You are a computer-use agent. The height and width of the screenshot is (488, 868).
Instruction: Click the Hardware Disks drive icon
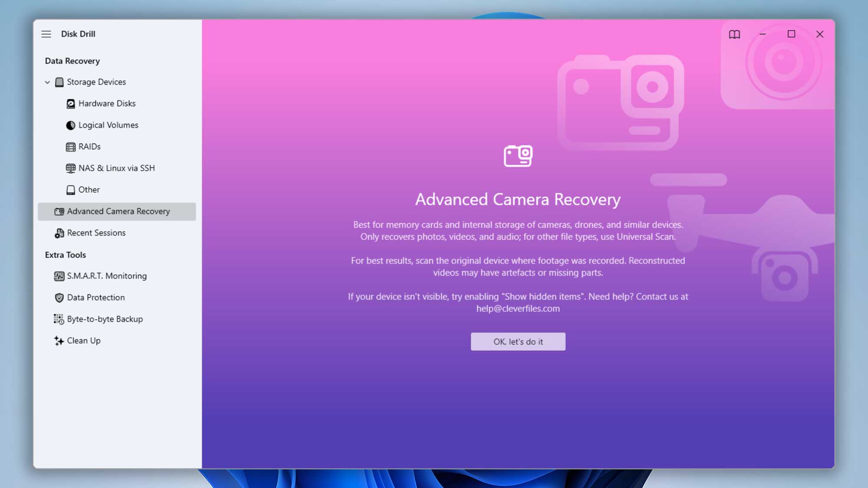coord(70,104)
